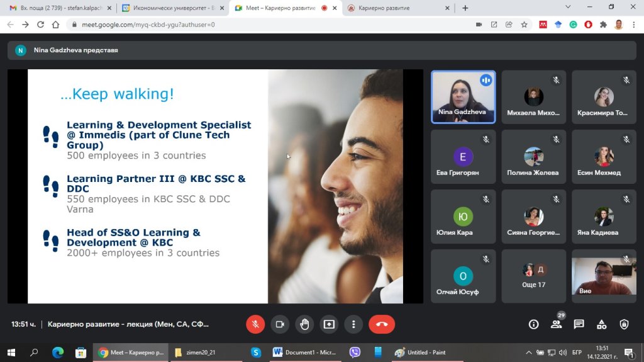Open the blue graduation cap extension

[x=558, y=25]
